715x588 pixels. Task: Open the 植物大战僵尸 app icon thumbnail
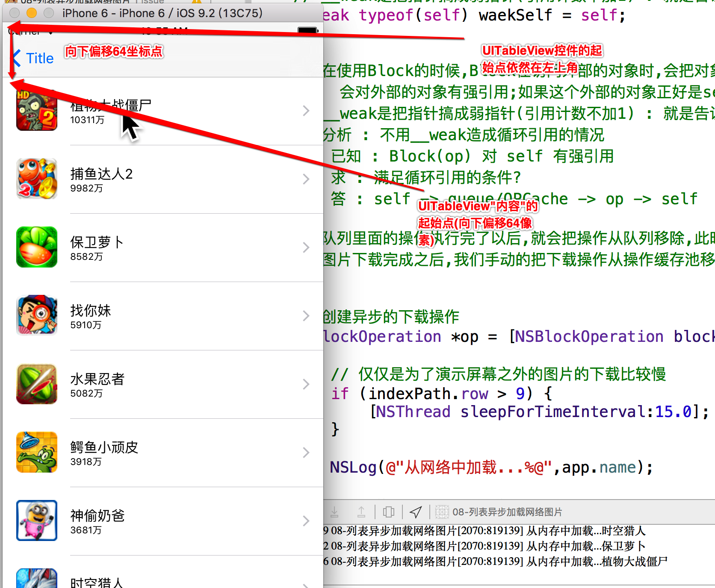point(37,110)
